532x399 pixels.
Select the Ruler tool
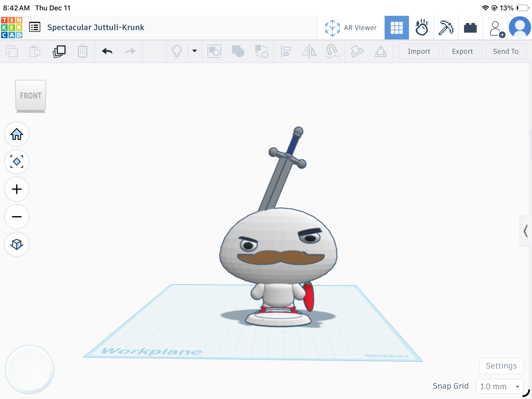(x=357, y=51)
